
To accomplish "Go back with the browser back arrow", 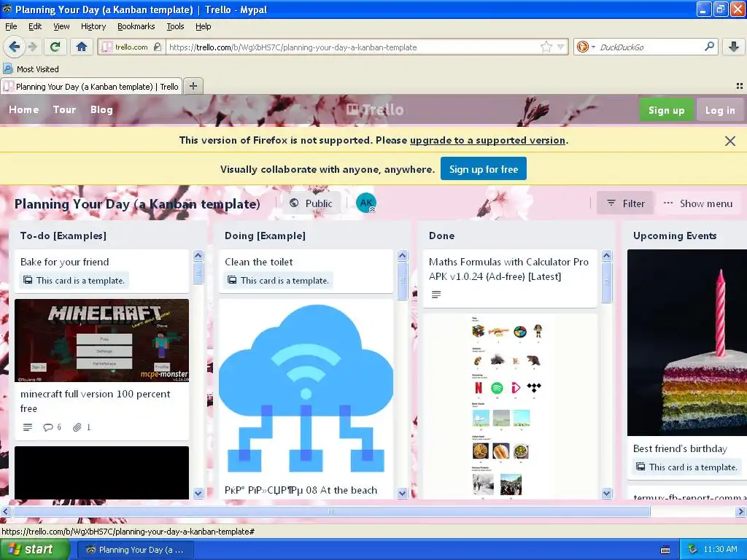I will coord(14,47).
